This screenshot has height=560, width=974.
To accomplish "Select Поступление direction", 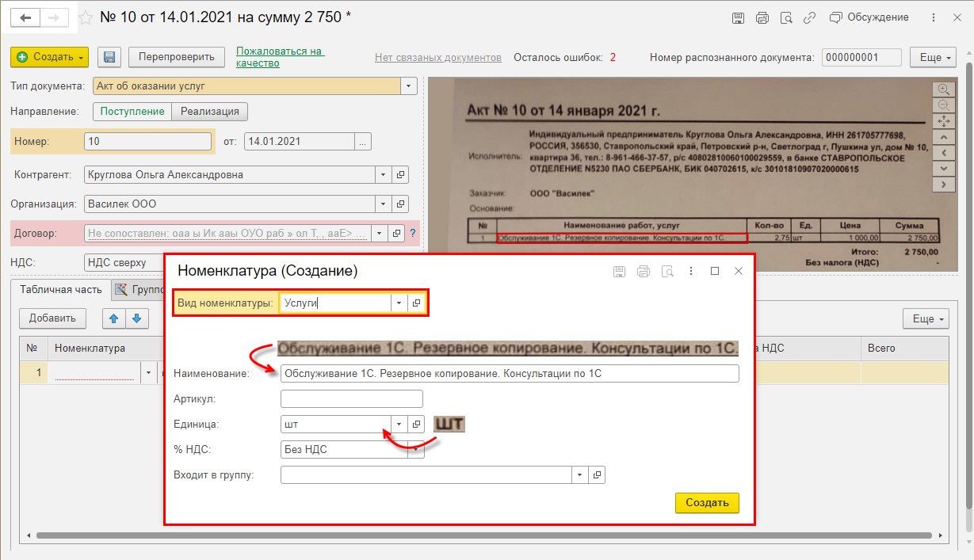I will click(x=132, y=112).
